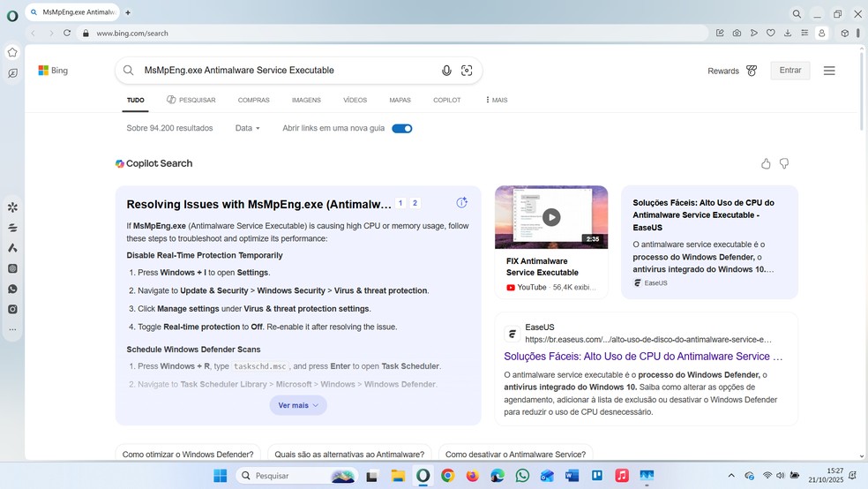Open Google Chrome from the taskbar
The width and height of the screenshot is (868, 489).
pos(447,475)
